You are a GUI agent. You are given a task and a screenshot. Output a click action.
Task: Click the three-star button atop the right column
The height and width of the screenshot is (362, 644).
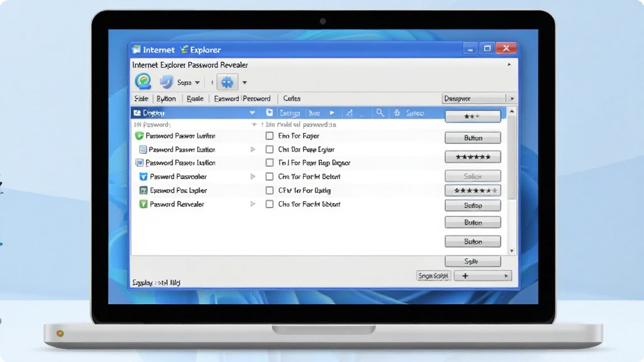[473, 116]
